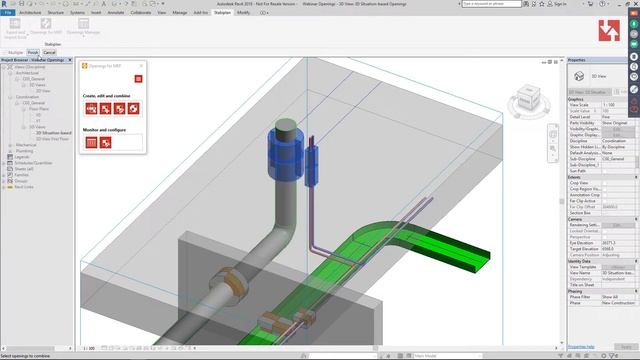
Task: Open the Architecture ribbon tab
Action: tap(30, 13)
